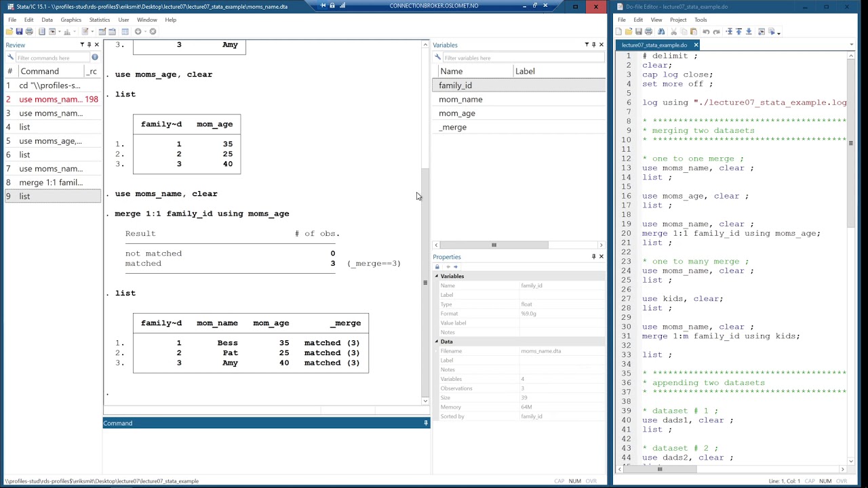
Task: Pin the Command panel
Action: (x=426, y=423)
